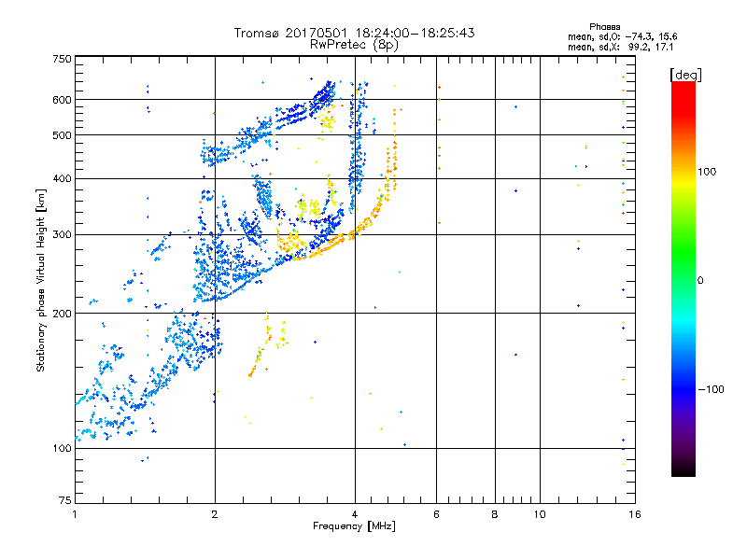Image resolution: width=747 pixels, height=560 pixels.
Task: Click the x-axis tick label '2'
Action: pos(215,514)
